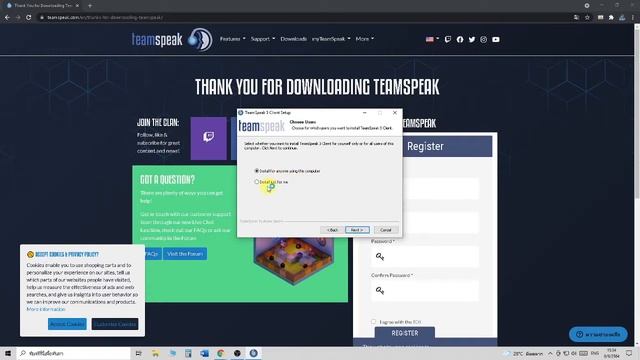The height and width of the screenshot is (360, 640).
Task: Click the FAQs button in green panel
Action: point(153,253)
